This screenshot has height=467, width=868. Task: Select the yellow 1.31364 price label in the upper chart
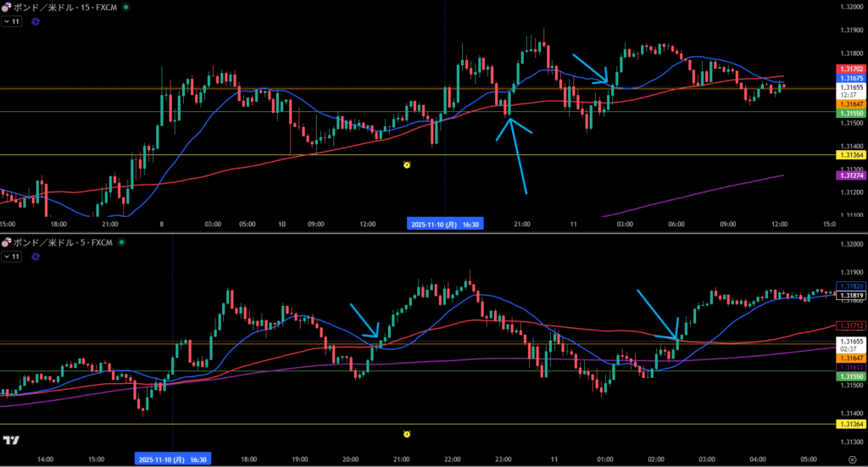849,155
